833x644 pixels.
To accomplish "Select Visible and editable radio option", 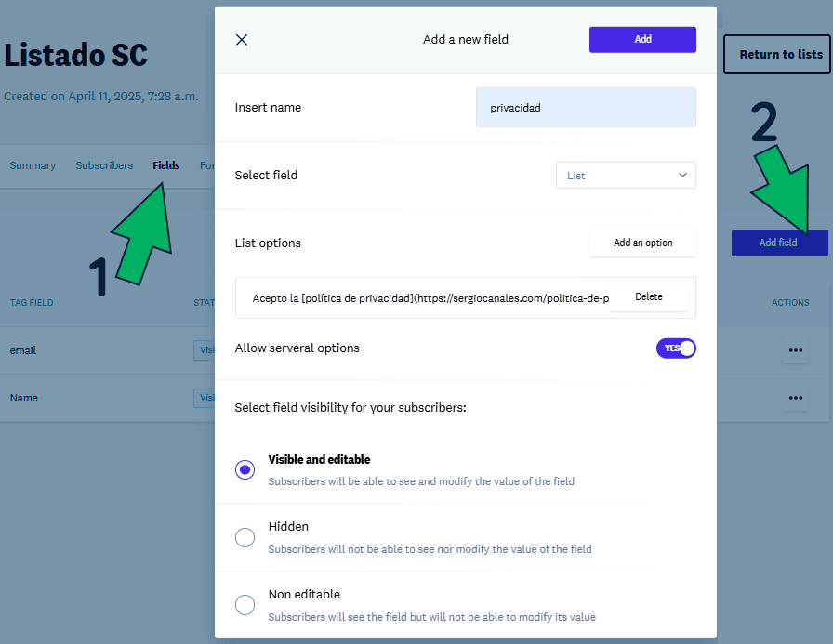I will 245,469.
